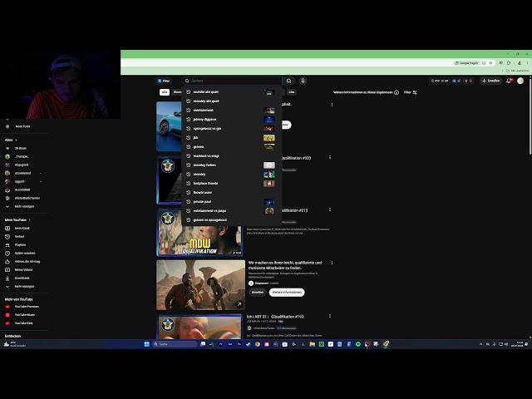Image resolution: width=532 pixels, height=399 pixels.
Task: Open Downloads in sidebar
Action: coord(22,278)
